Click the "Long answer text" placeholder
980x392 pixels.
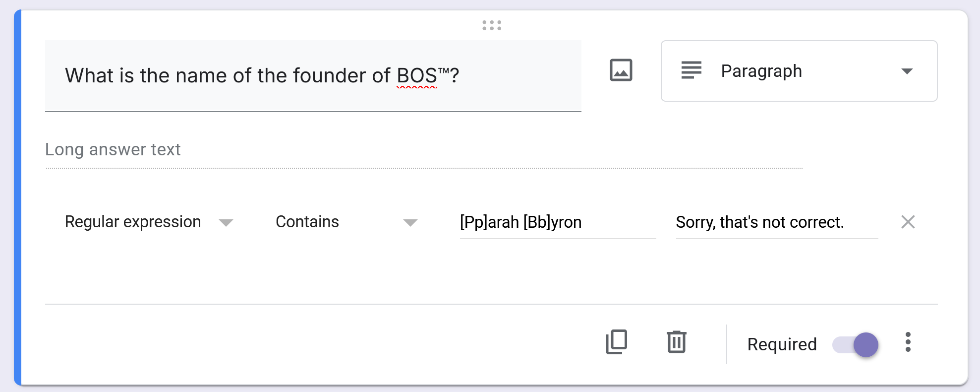coord(113,149)
